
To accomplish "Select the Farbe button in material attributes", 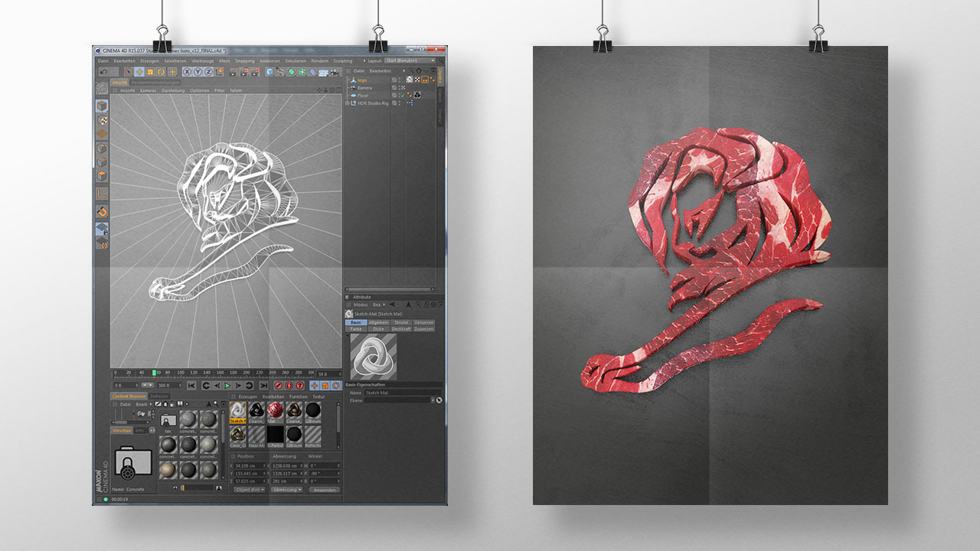I will pos(357,329).
